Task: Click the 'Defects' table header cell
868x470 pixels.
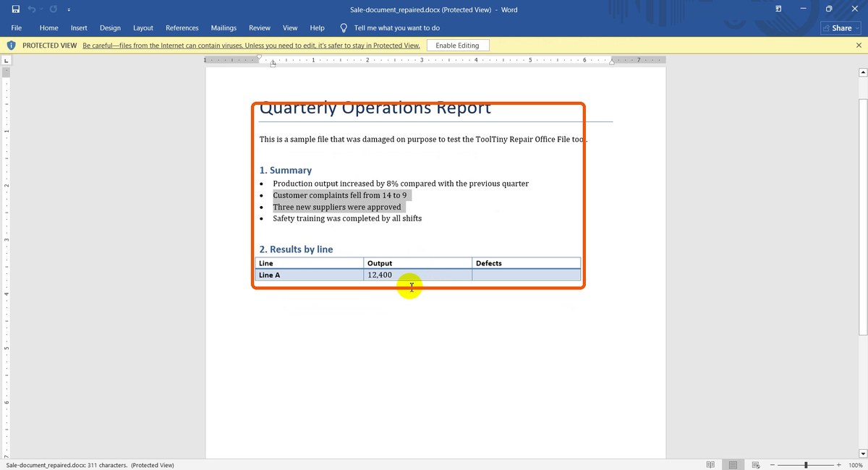Action: (x=527, y=263)
